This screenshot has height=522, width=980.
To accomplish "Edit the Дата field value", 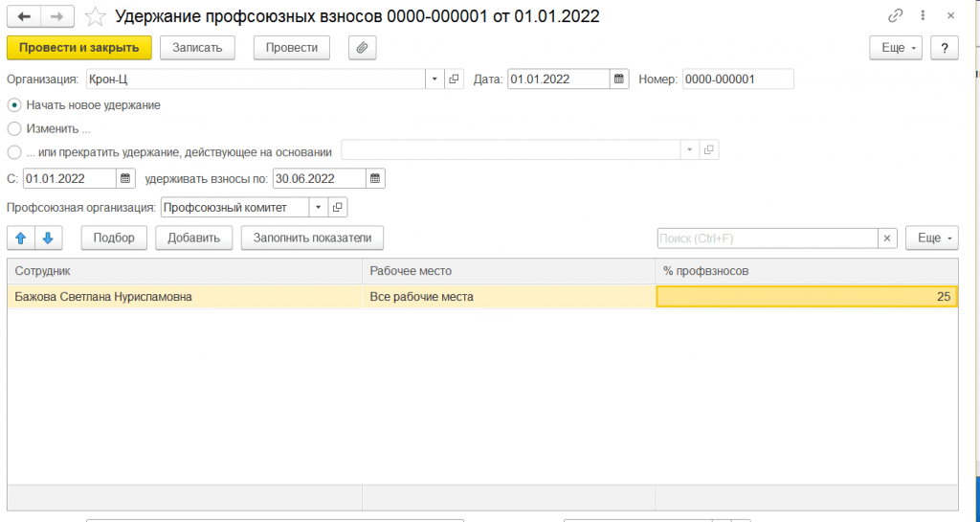I will pyautogui.click(x=558, y=79).
